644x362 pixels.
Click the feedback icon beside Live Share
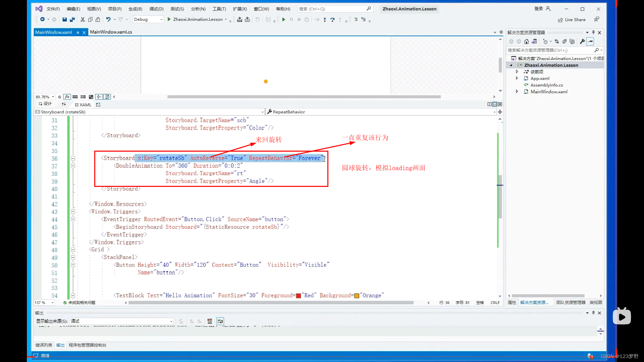[597, 19]
